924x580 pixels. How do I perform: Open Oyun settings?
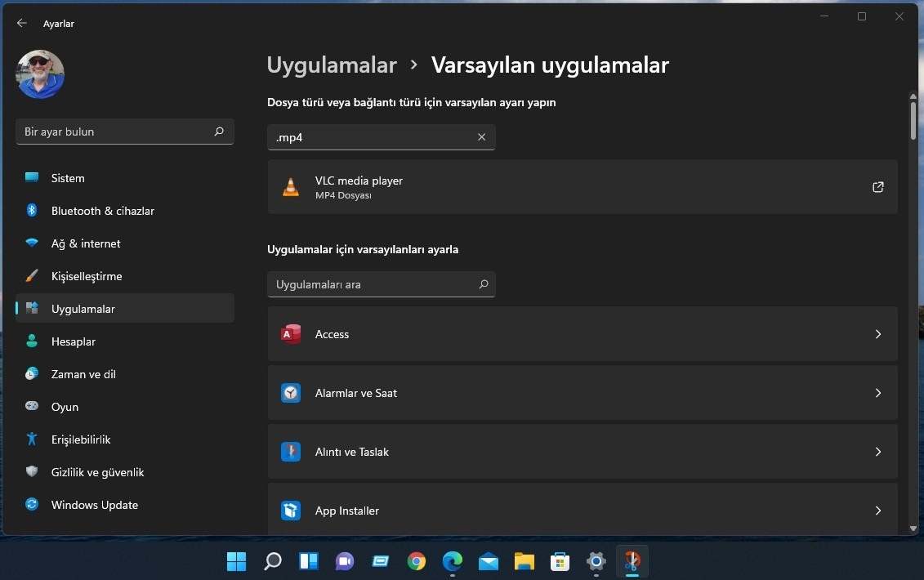(125, 407)
